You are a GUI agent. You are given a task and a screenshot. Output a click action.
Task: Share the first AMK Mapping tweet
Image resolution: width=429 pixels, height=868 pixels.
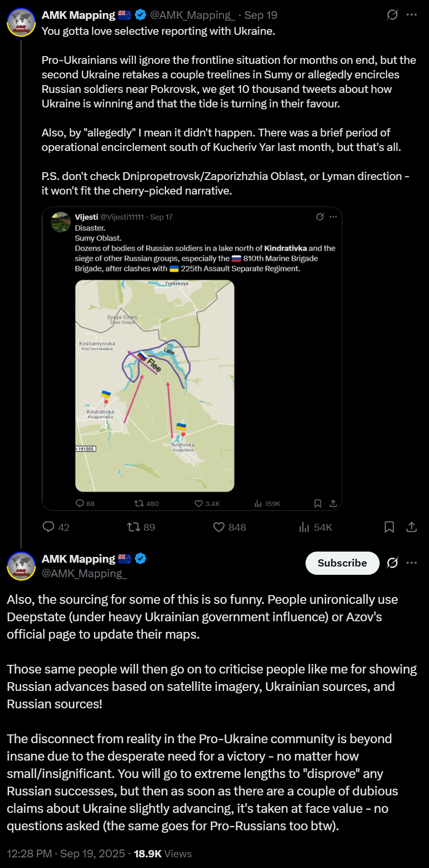(x=412, y=527)
